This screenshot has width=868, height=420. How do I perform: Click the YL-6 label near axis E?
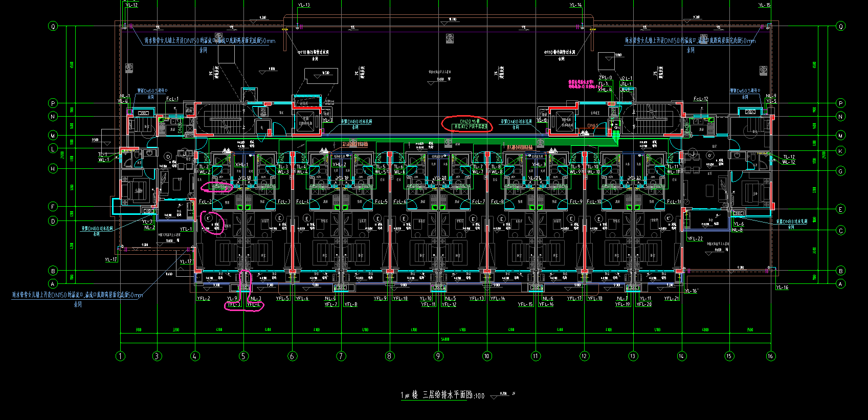(739, 224)
